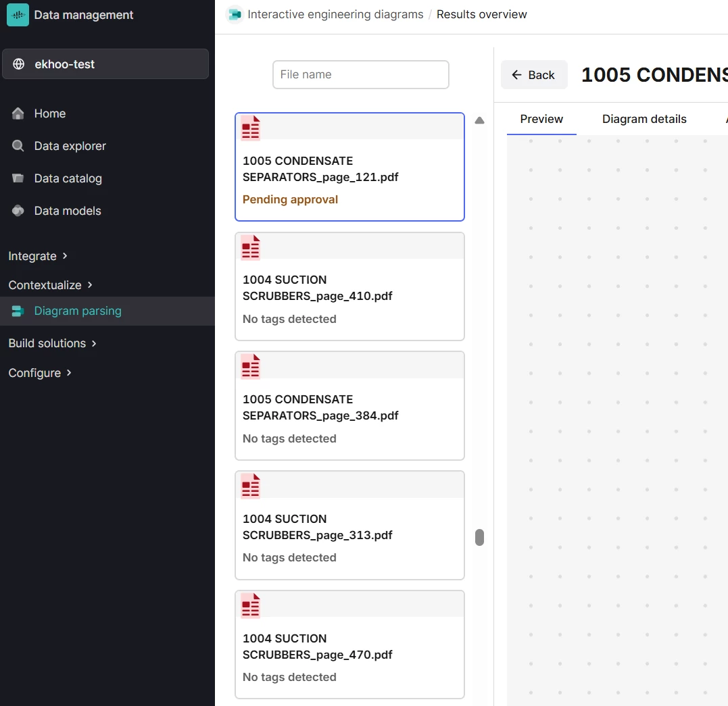Click the Data management title text
728x706 pixels.
(x=84, y=15)
